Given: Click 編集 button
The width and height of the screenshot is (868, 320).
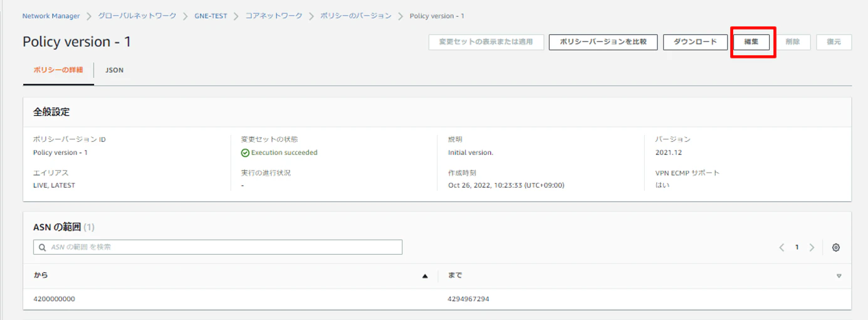Looking at the screenshot, I should pos(751,42).
